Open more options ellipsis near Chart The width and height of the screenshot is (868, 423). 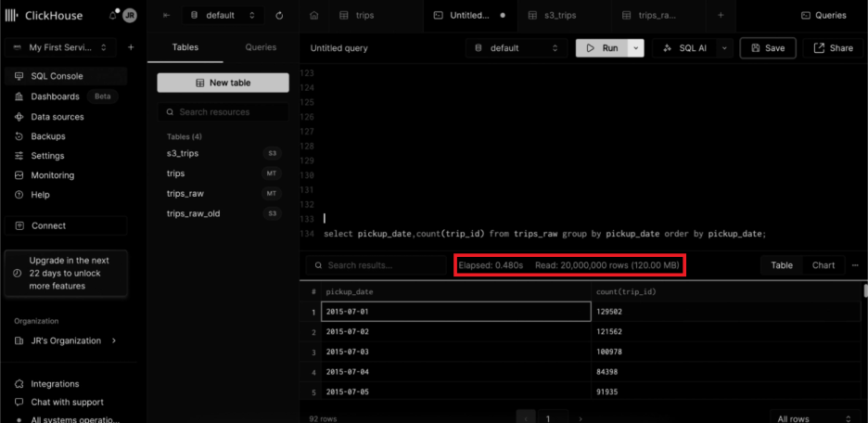click(x=855, y=265)
